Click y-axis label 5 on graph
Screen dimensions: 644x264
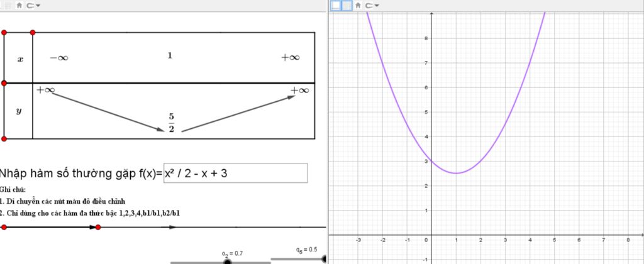[x=425, y=113]
